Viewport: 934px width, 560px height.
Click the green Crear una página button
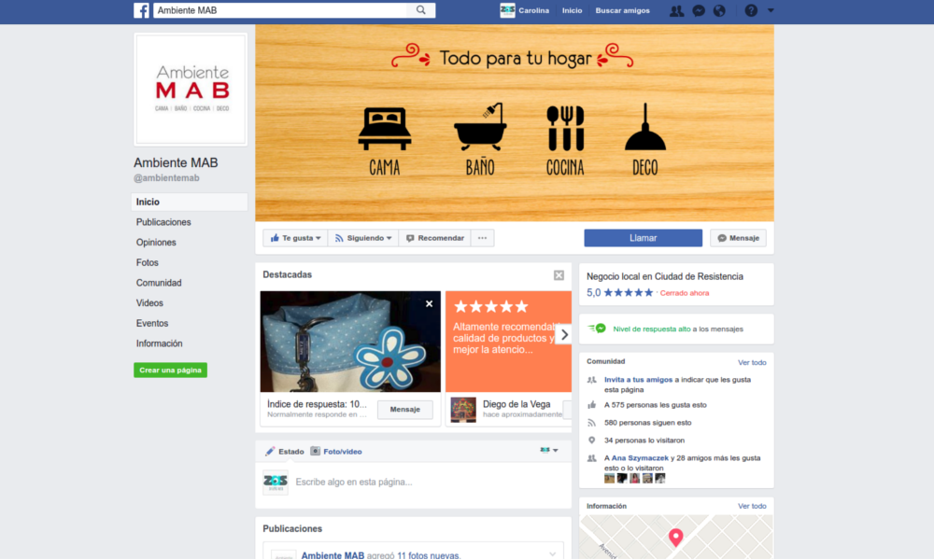[x=170, y=371]
